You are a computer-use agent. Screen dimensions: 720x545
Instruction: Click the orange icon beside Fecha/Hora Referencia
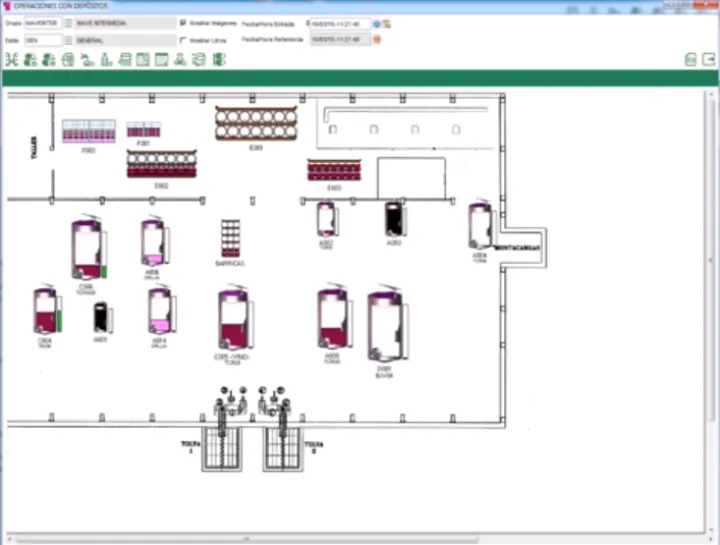tap(378, 40)
